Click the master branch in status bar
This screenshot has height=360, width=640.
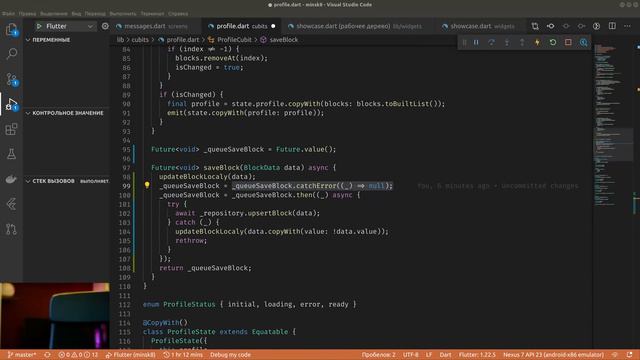click(x=22, y=355)
